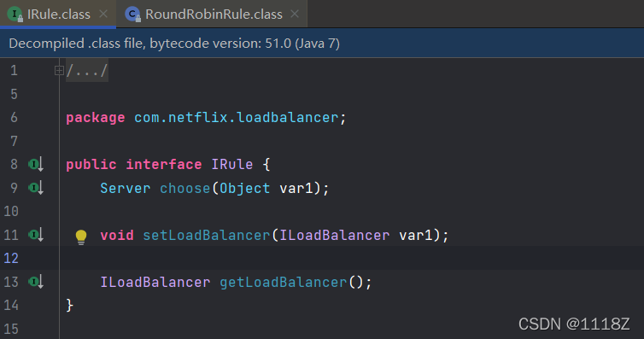
Task: Close the RoundRobinRule.class tab
Action: click(295, 14)
